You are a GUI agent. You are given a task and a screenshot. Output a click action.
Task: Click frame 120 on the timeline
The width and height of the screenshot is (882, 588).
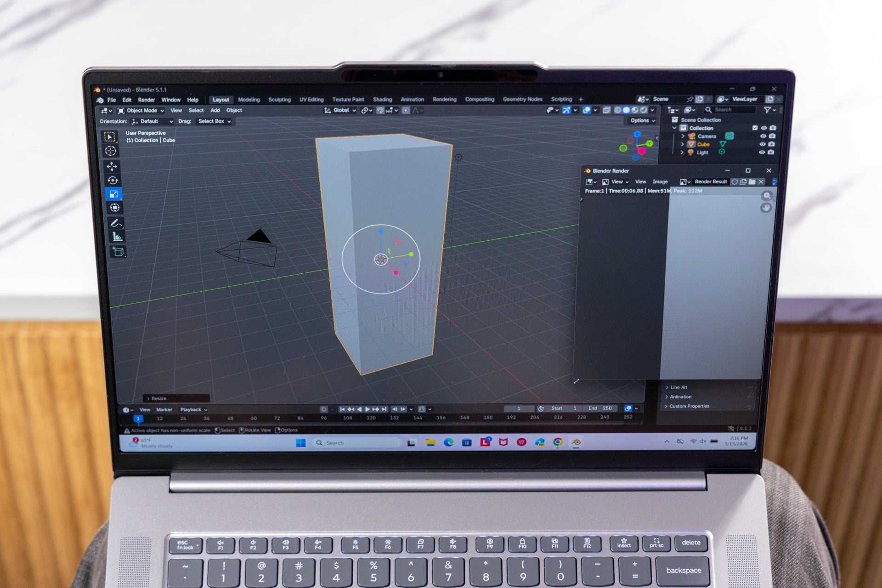click(x=371, y=418)
